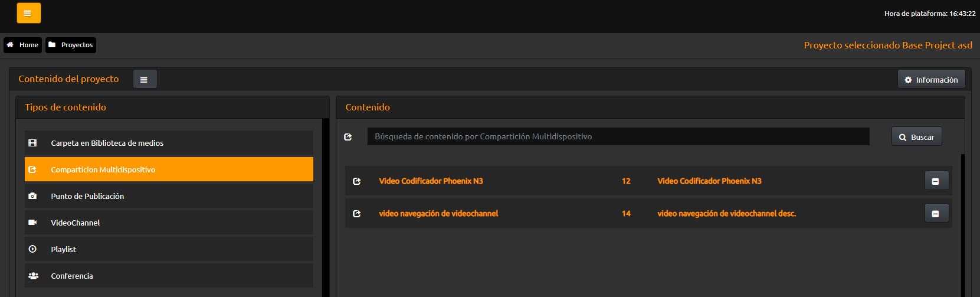Click share icon on video navegación row

click(356, 214)
